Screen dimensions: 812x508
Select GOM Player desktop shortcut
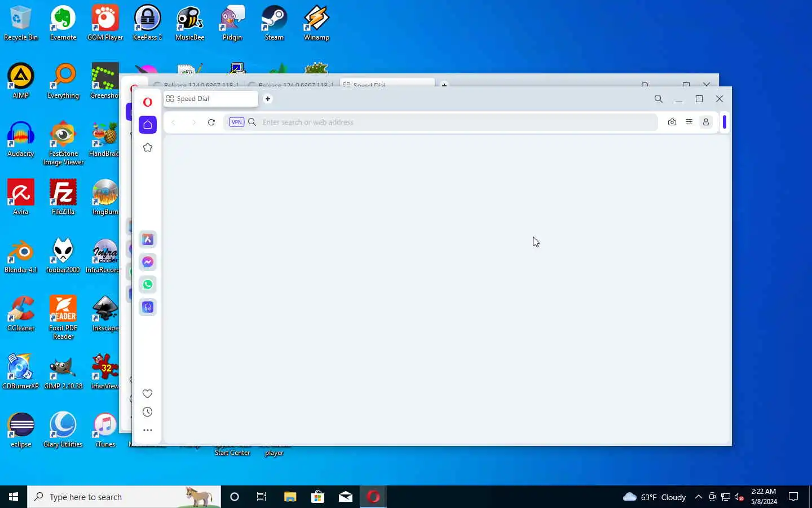[x=105, y=23]
